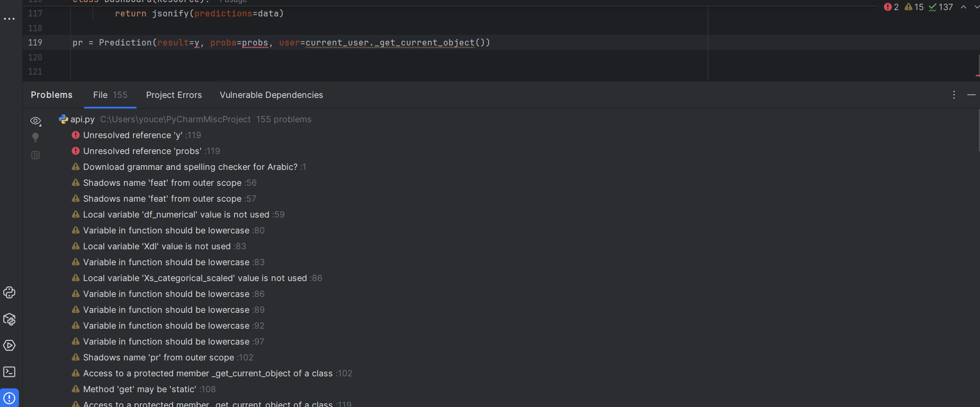Click the highlighted Problems tool window icon
The height and width of the screenshot is (407, 980).
[x=10, y=398]
